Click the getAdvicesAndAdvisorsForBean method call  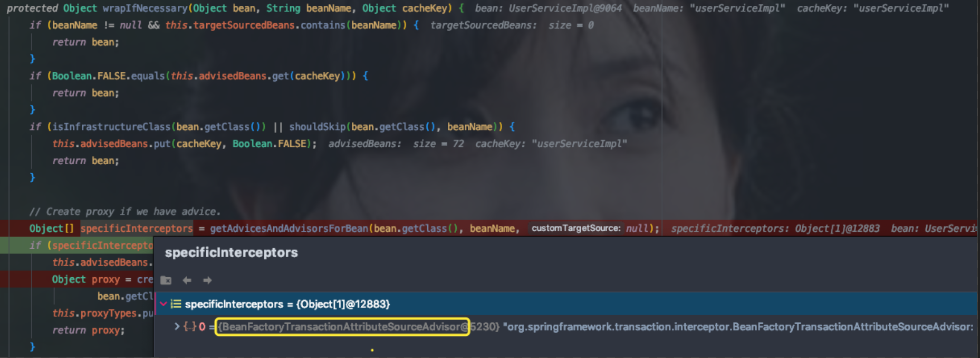pyautogui.click(x=289, y=229)
